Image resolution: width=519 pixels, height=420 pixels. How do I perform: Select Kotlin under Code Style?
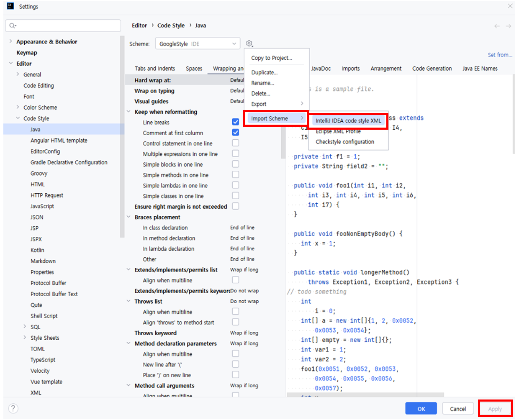pos(37,250)
